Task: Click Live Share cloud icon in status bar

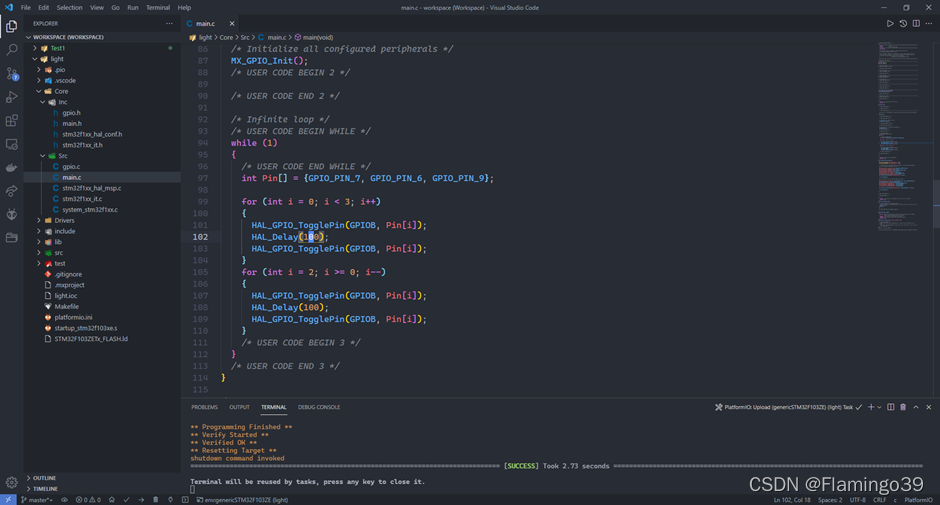Action: coord(64,500)
